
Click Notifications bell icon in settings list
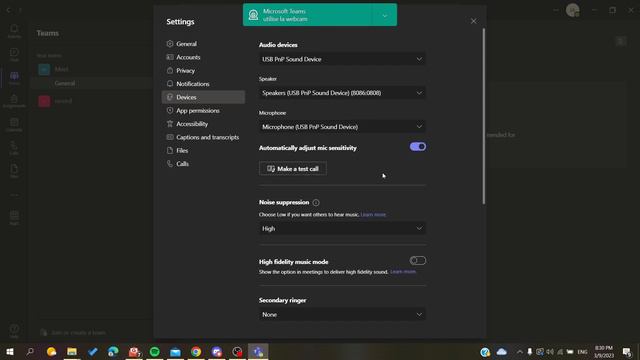click(x=170, y=84)
